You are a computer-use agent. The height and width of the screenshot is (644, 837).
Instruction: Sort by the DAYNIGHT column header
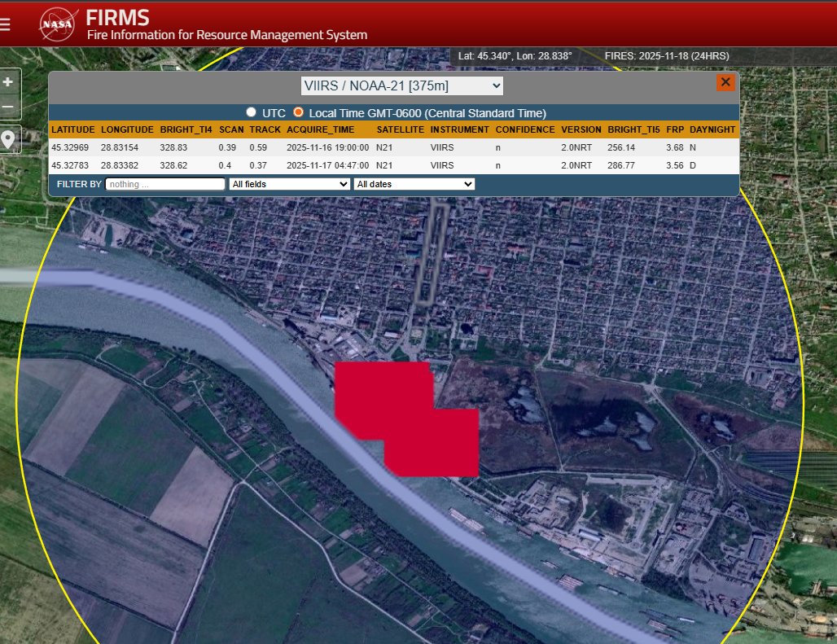[x=712, y=129]
